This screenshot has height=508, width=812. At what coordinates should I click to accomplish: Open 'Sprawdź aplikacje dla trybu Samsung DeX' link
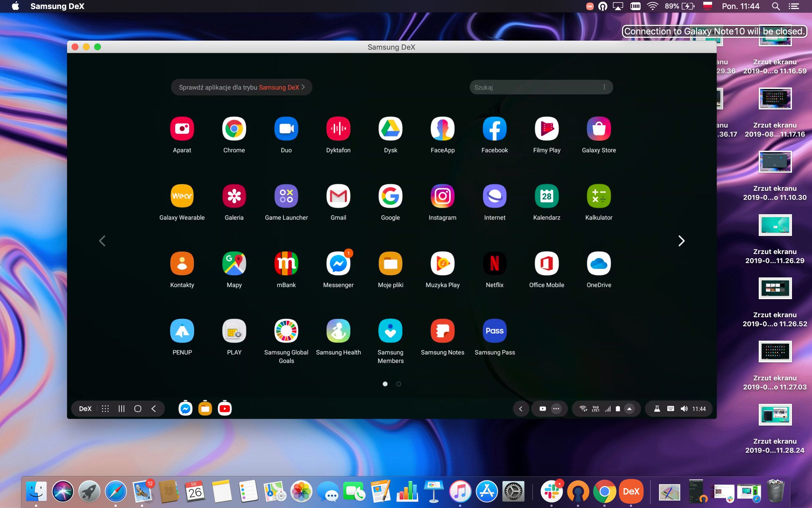tap(241, 87)
